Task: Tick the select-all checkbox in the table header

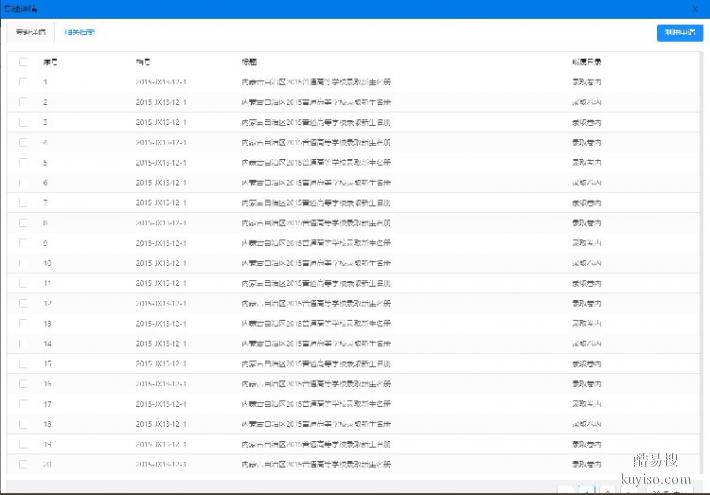Action: coord(23,62)
